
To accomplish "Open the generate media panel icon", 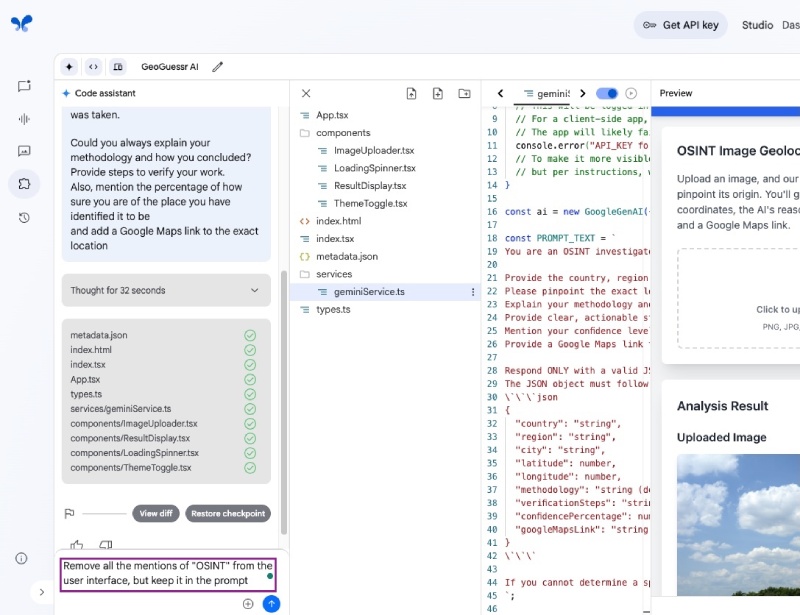I will 24,151.
